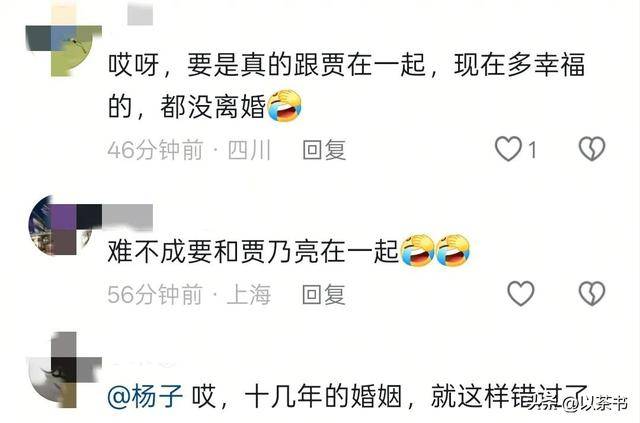
Task: Tap first laughing emoji after 在一起
Action: coord(417,250)
